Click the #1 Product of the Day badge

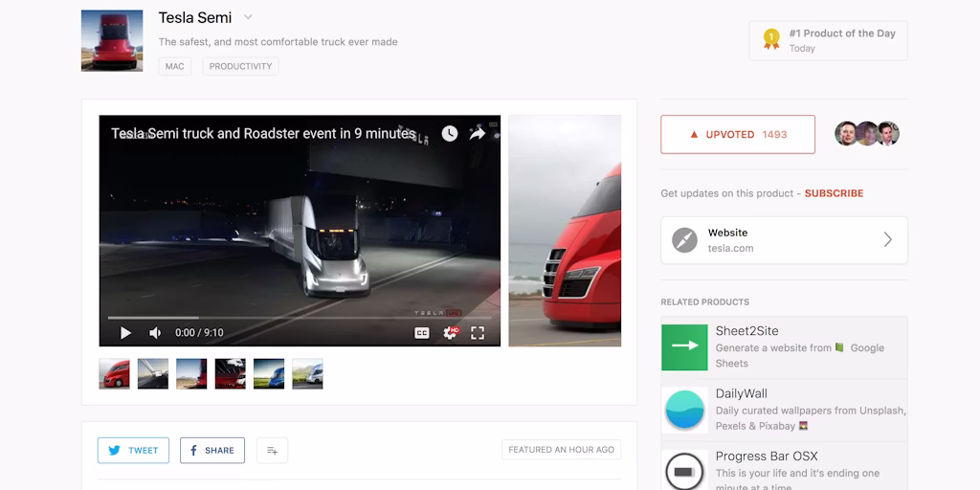828,40
